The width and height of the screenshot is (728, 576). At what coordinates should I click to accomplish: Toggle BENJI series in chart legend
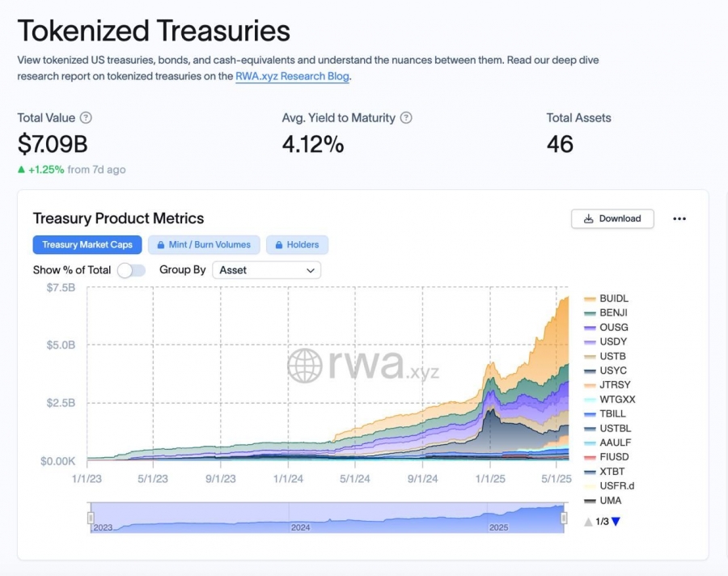[606, 312]
